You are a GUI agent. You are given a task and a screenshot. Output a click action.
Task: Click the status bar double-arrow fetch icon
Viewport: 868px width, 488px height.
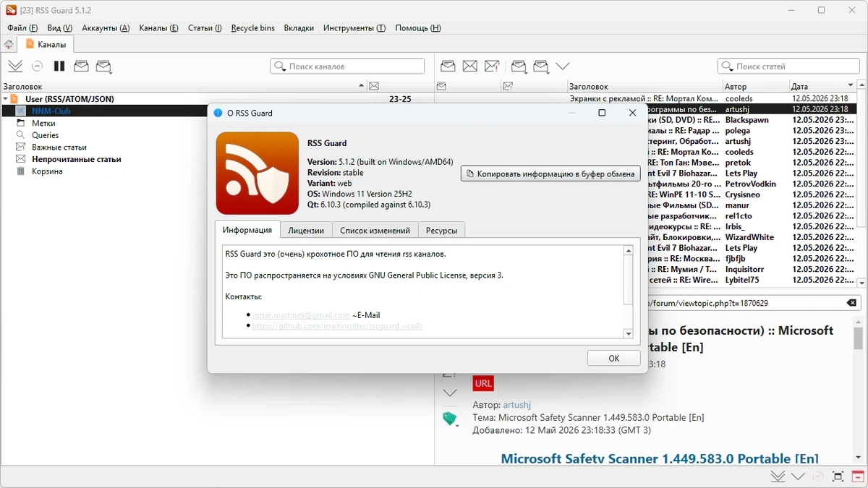click(x=778, y=476)
